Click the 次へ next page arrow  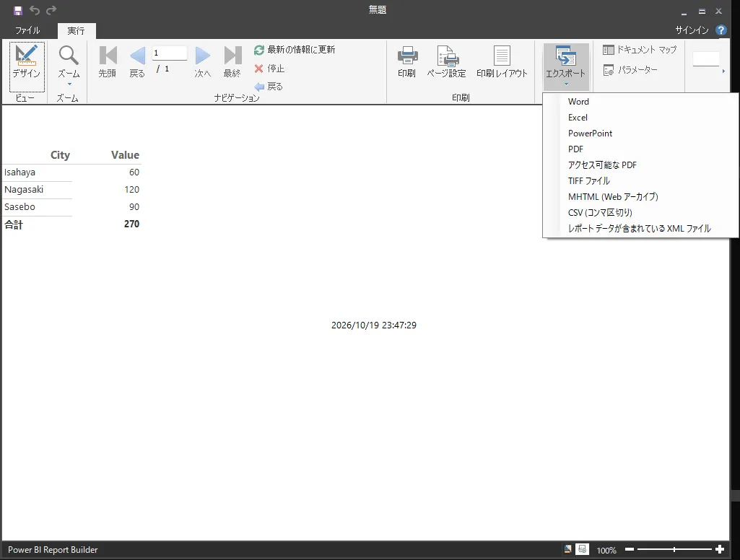[202, 61]
